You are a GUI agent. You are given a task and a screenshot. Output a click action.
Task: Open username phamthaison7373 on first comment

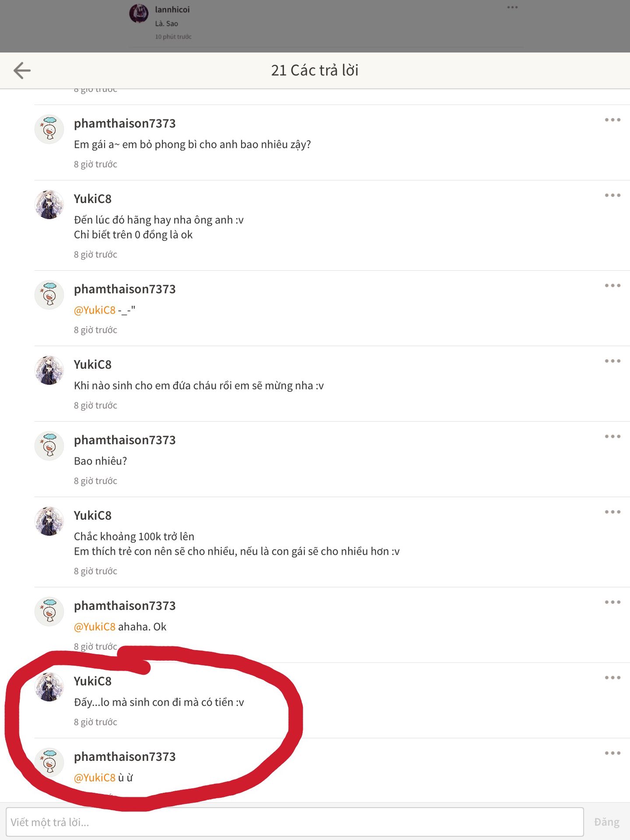[x=125, y=124]
